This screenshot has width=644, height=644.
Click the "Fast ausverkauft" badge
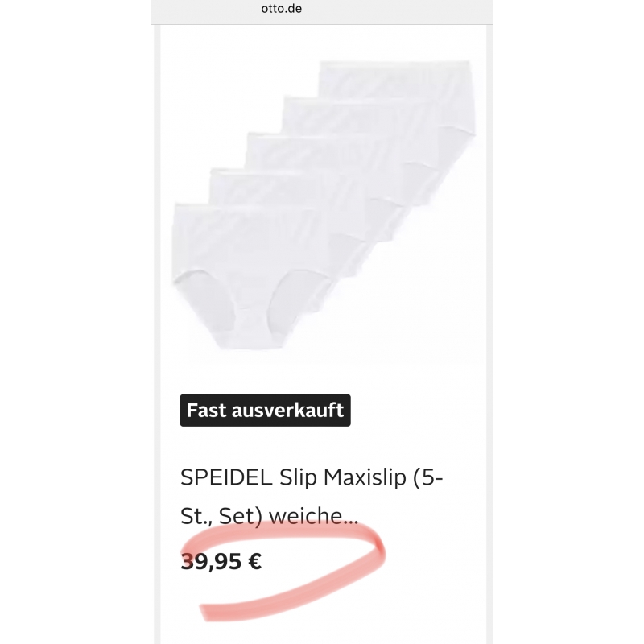click(265, 411)
